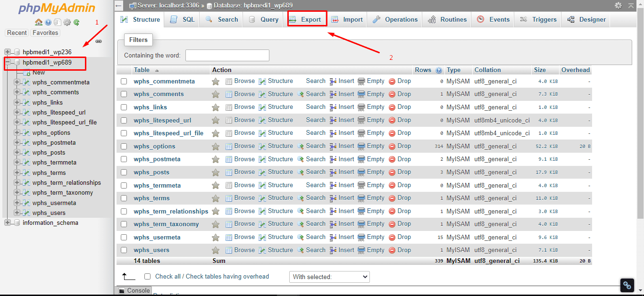This screenshot has width=644, height=296.
Task: Click the Home icon under phpMyAdmin logo
Action: coord(39,22)
